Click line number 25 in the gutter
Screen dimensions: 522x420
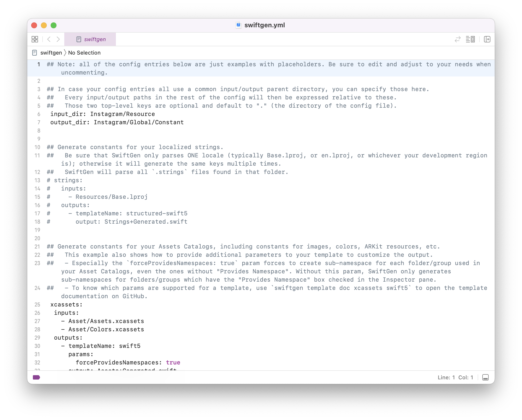(37, 305)
